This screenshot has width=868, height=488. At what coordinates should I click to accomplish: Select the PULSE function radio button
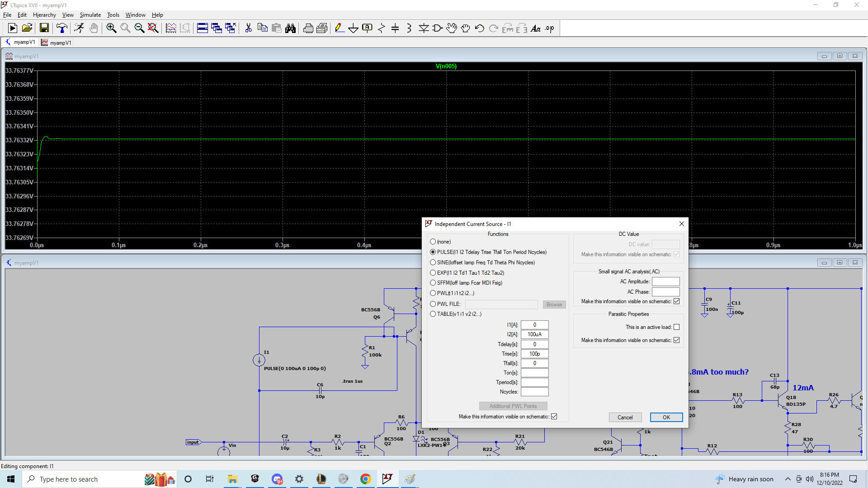pos(433,252)
